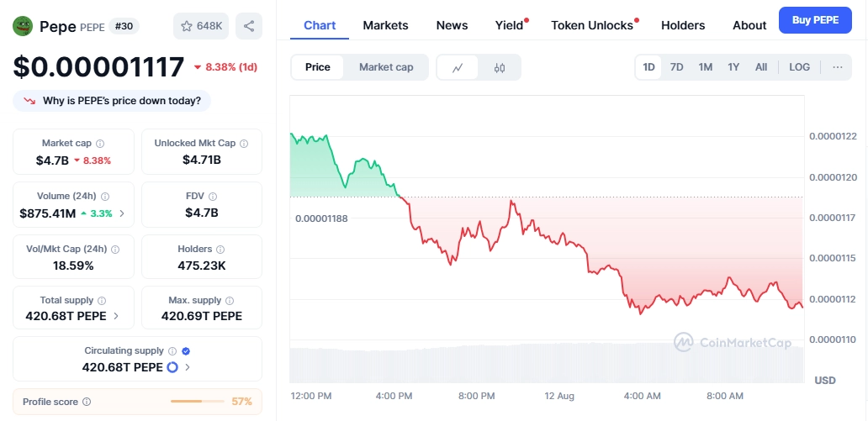Image resolution: width=868 pixels, height=421 pixels.
Task: Click the Pepe frog logo
Action: pos(23,25)
